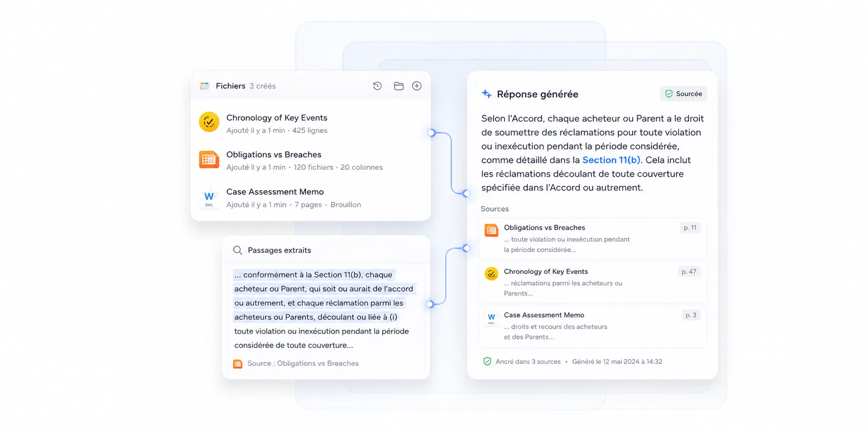Click orange icon in Obligations vs Breaches source
The height and width of the screenshot is (434, 868).
click(491, 230)
